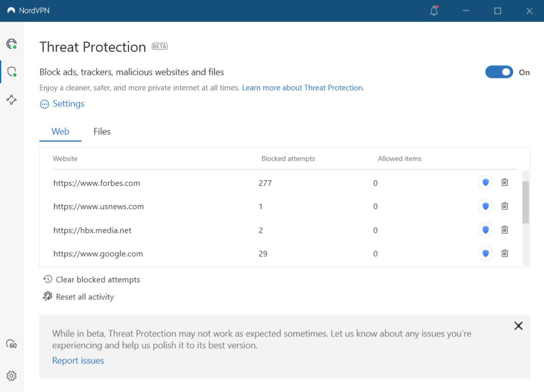This screenshot has height=392, width=544.
Task: Dismiss the beta notice banner
Action: pos(518,326)
